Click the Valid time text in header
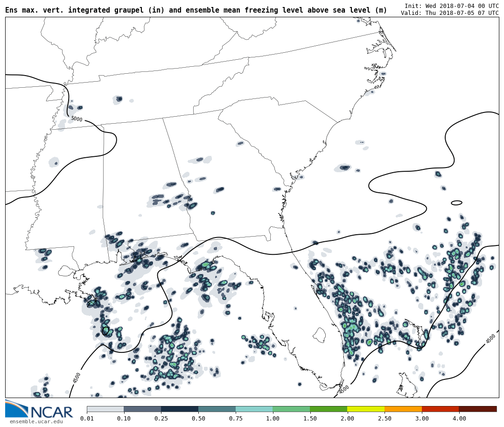Viewport: 504px width, 427px height. [x=449, y=13]
